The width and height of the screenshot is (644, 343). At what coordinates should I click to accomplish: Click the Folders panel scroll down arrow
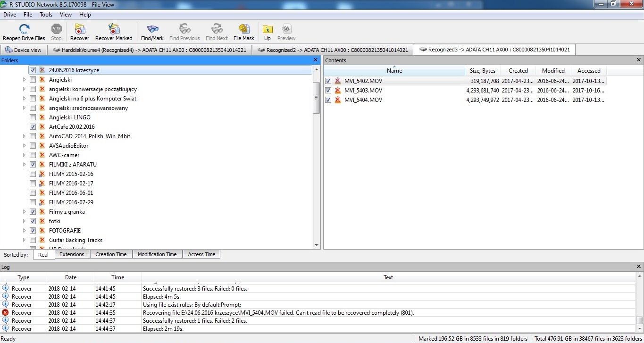[317, 245]
